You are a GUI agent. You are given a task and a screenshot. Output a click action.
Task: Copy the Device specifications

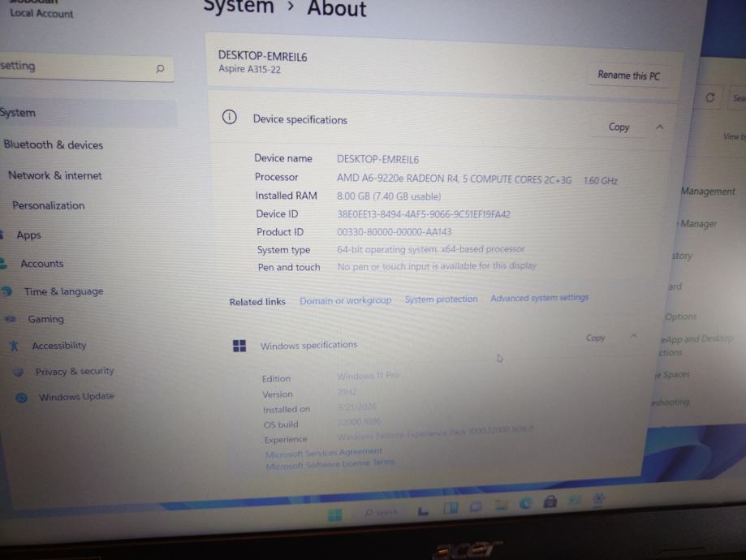[x=619, y=127]
